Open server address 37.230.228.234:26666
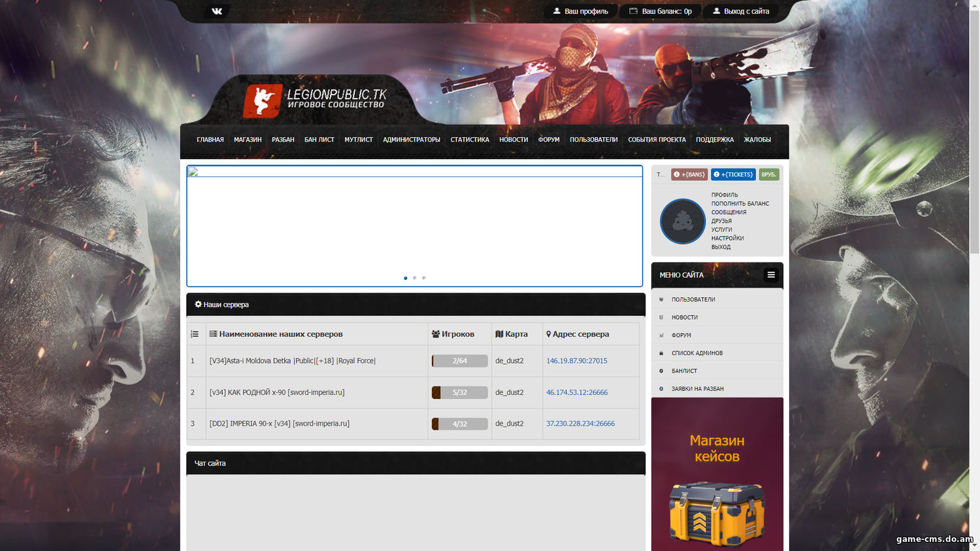The width and height of the screenshot is (980, 551). [580, 424]
